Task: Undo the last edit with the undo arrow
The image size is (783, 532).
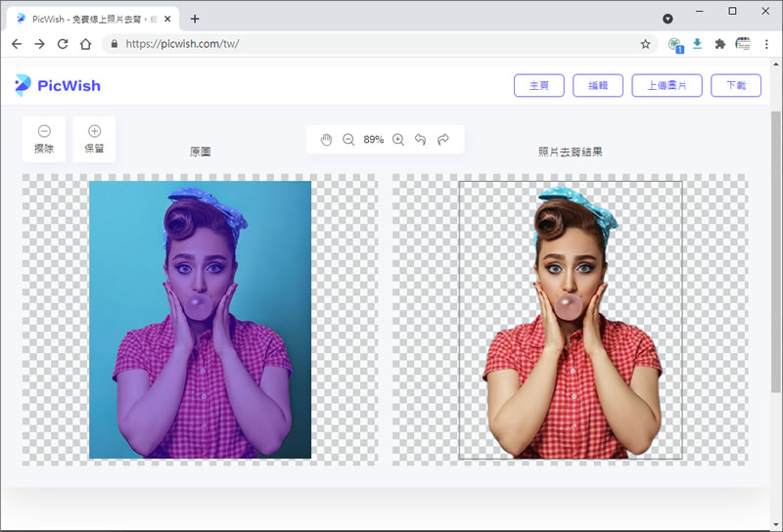Action: coord(421,140)
